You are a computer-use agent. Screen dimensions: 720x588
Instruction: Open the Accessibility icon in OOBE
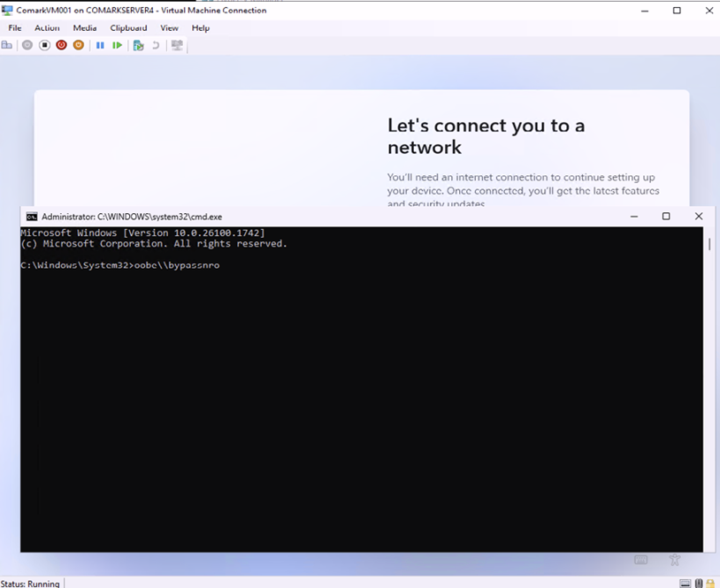click(675, 560)
